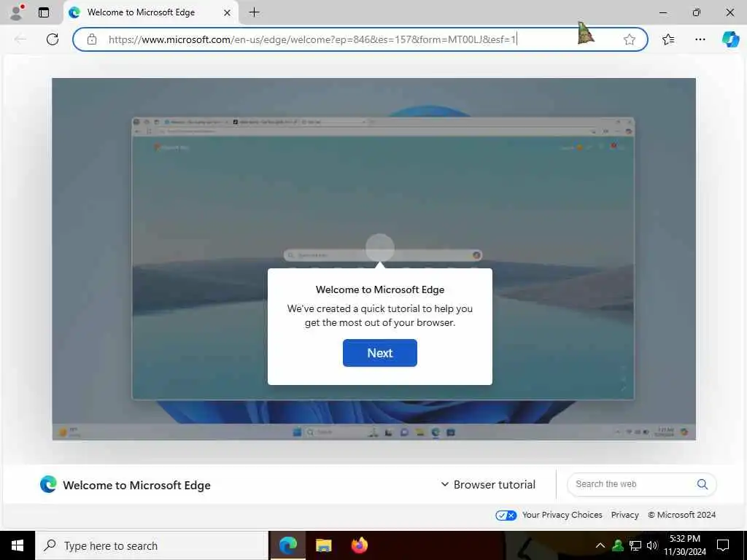The image size is (747, 560).
Task: Click the Welcome to Microsoft Edge footer text
Action: click(136, 485)
